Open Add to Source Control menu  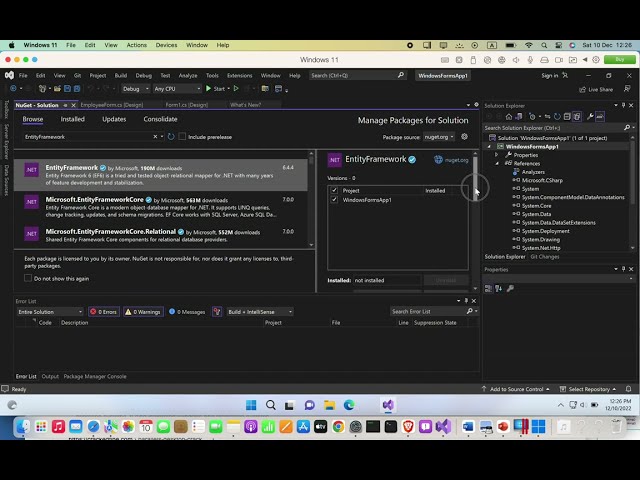click(x=516, y=389)
